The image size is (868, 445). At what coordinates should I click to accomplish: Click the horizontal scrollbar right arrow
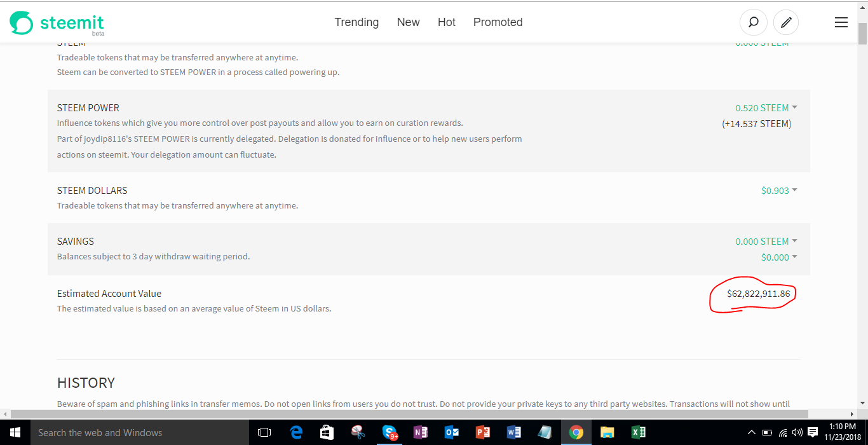[851, 414]
